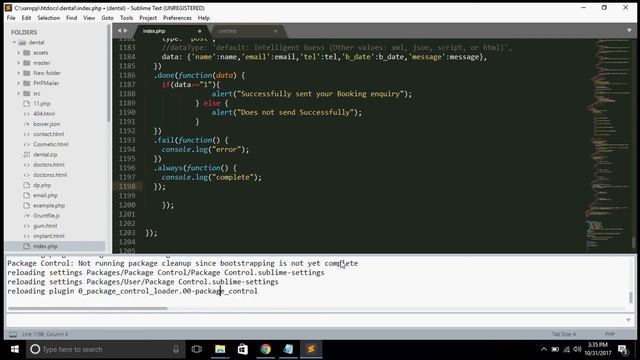This screenshot has width=640, height=360.
Task: Click the console.log("complete") line
Action: [211, 177]
